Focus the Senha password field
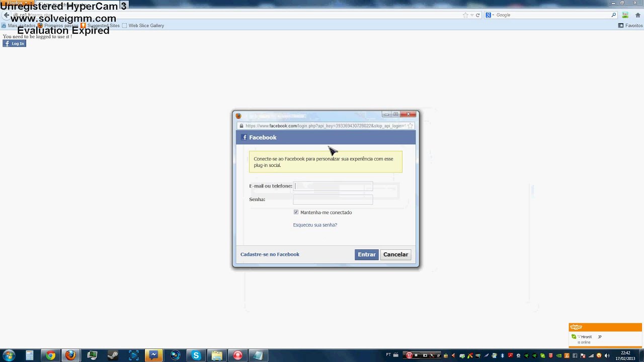 pyautogui.click(x=333, y=200)
